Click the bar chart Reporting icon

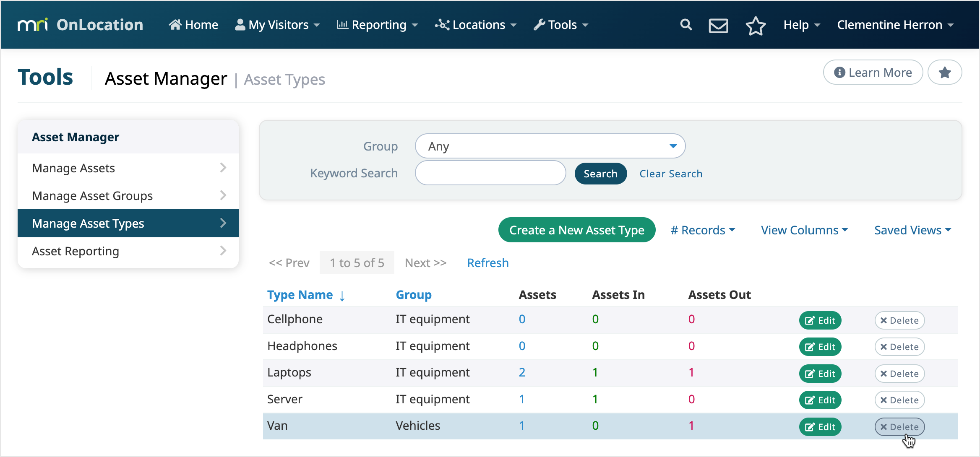click(x=343, y=24)
